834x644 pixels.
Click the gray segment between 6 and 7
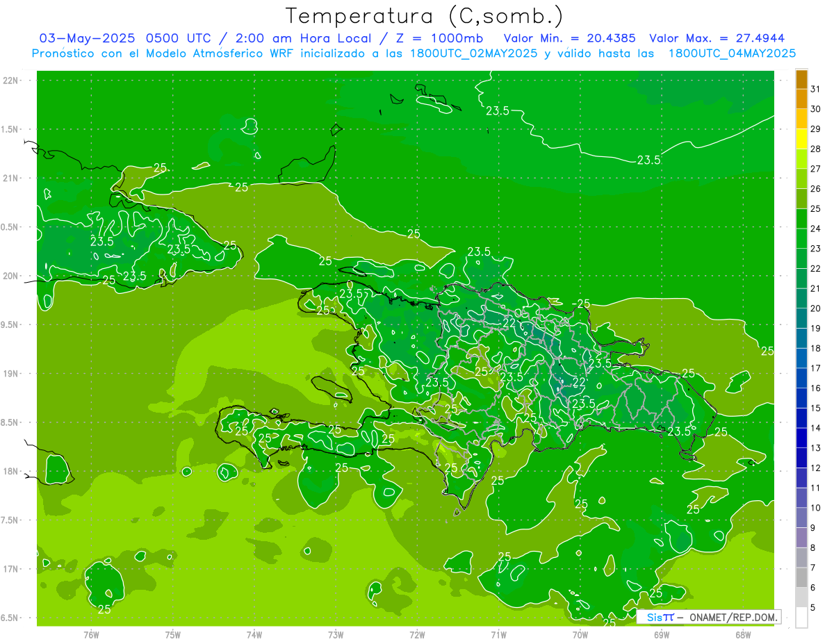(x=801, y=577)
